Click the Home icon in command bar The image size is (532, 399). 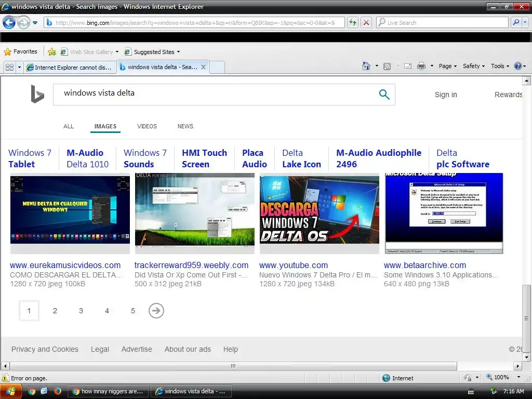[x=366, y=66]
